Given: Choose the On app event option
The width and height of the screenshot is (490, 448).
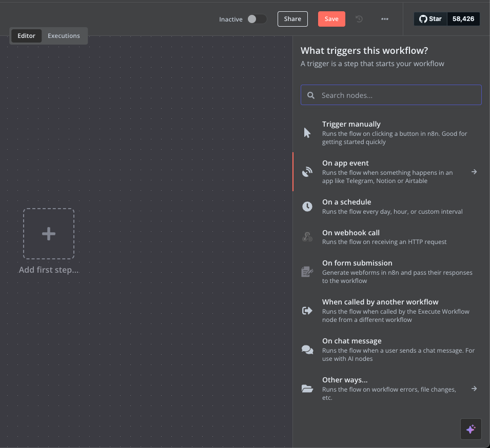Looking at the screenshot, I should 391,172.
